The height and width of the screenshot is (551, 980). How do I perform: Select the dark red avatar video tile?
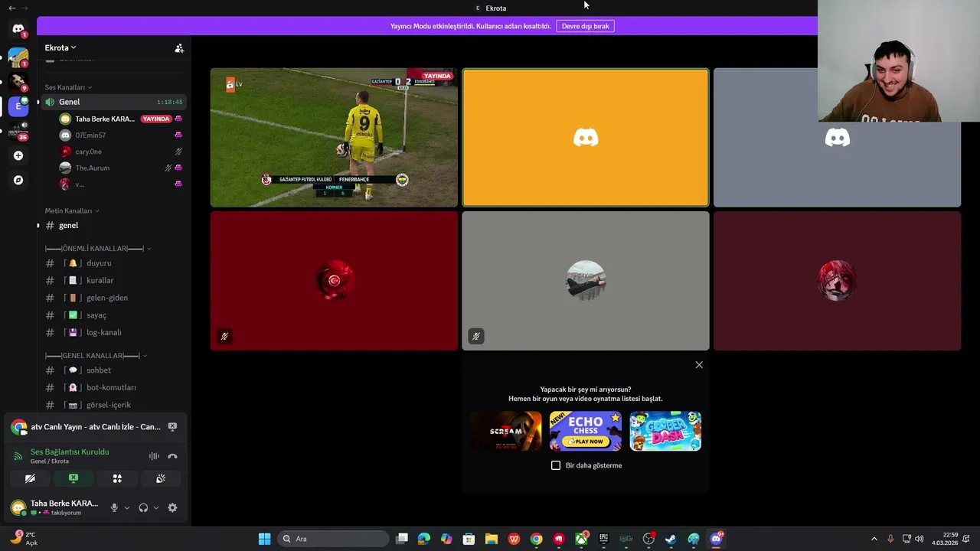837,281
